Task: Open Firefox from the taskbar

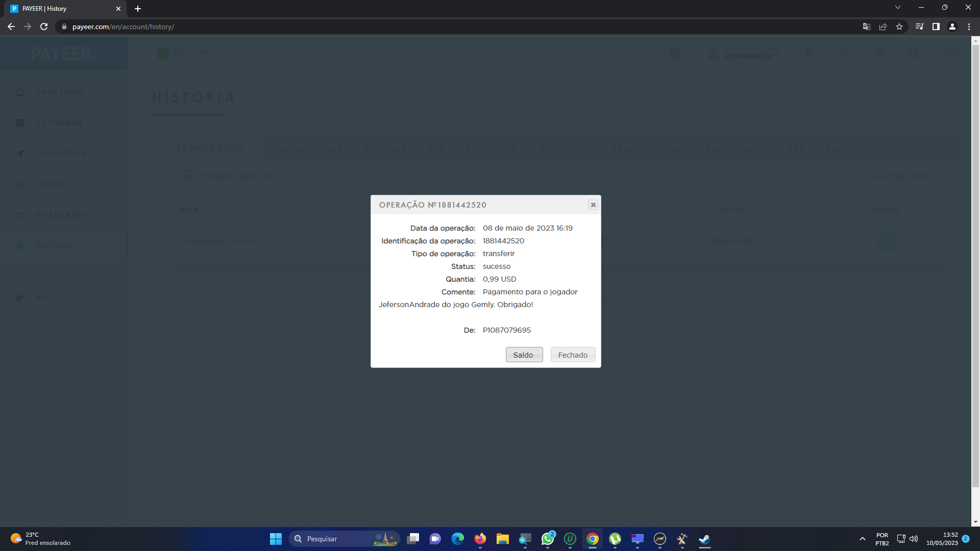Action: point(480,539)
